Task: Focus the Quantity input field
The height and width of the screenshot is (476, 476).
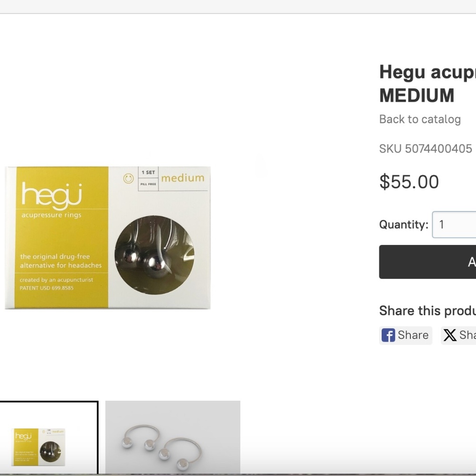Action: pos(454,225)
